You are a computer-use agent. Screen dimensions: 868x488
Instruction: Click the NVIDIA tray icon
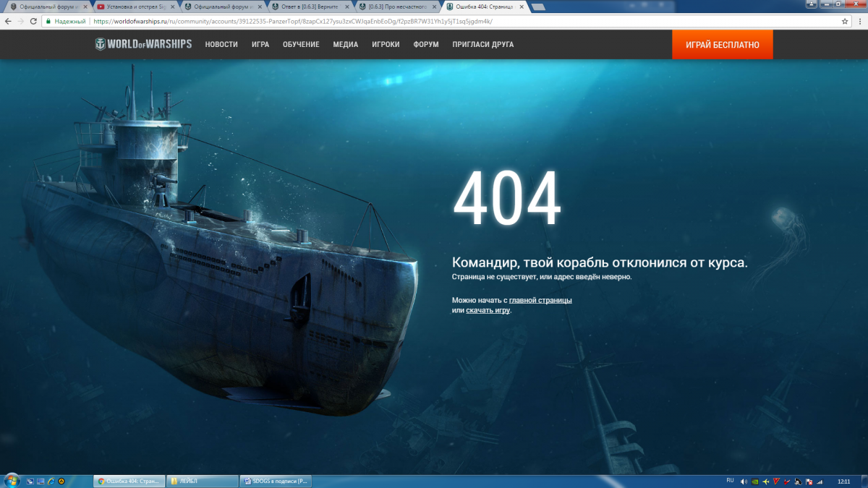(x=755, y=481)
